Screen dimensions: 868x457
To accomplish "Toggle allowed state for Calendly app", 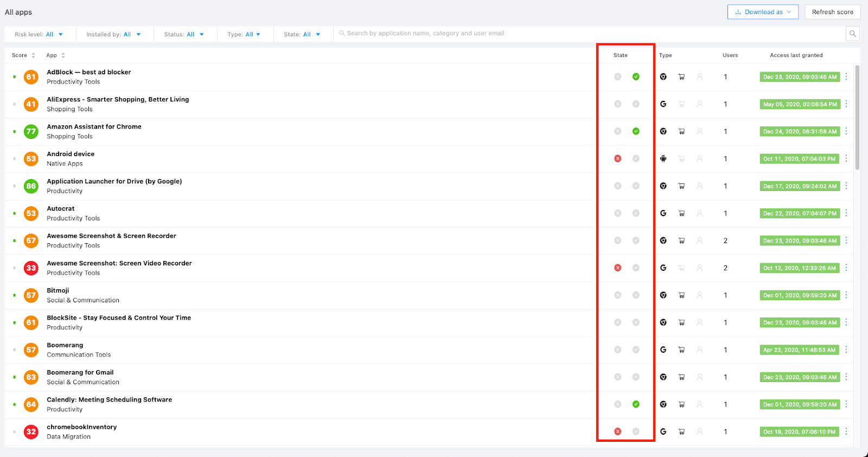I will 636,404.
